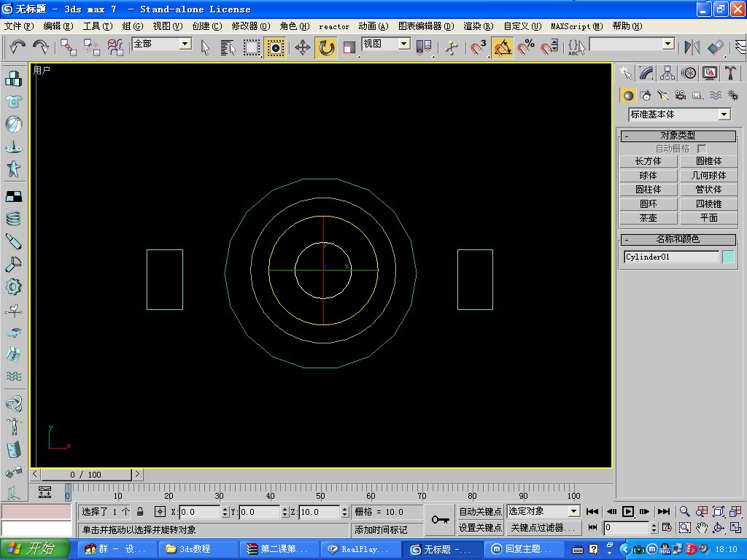Toggle the Percent Snap icon
747x560 pixels.
(x=526, y=47)
